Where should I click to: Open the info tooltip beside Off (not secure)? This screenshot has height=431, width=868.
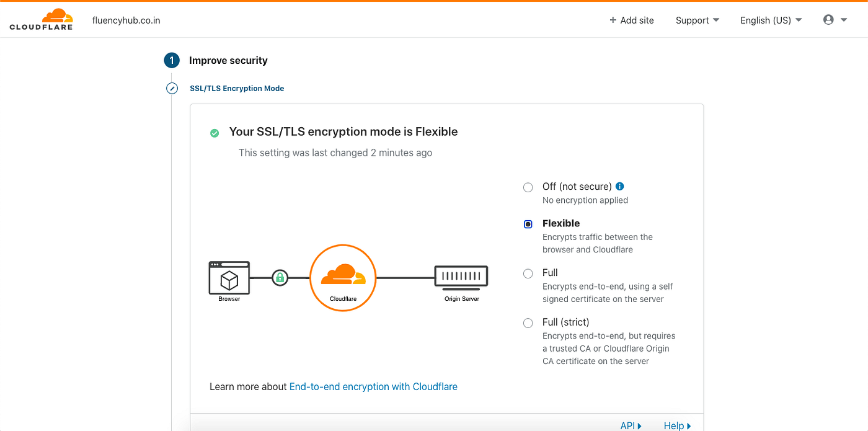[x=619, y=186]
